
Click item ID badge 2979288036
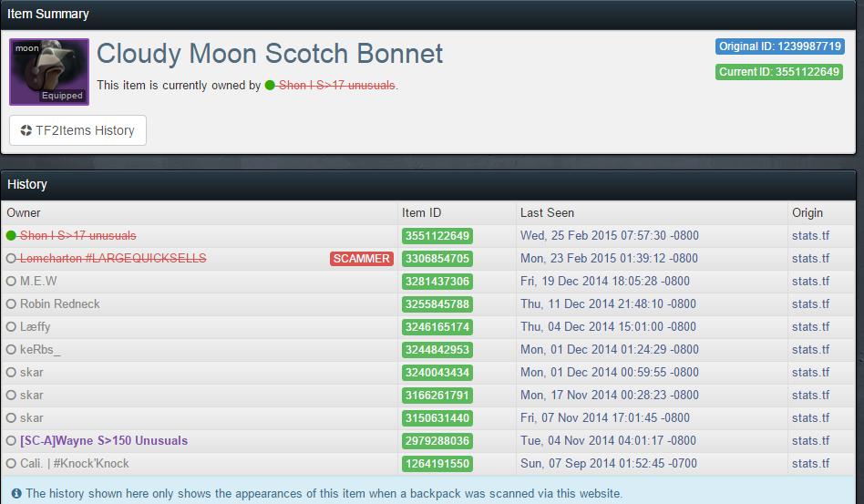(437, 441)
